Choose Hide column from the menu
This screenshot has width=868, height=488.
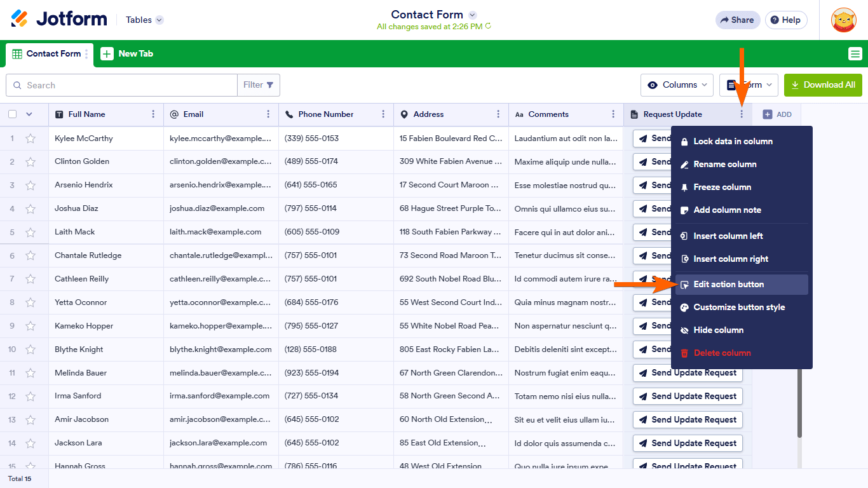pyautogui.click(x=742, y=330)
